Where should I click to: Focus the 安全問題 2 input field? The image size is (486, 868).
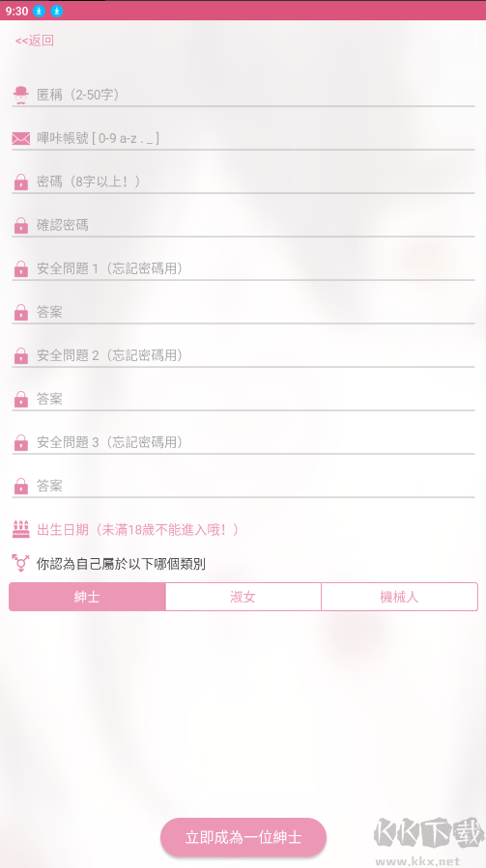click(255, 355)
